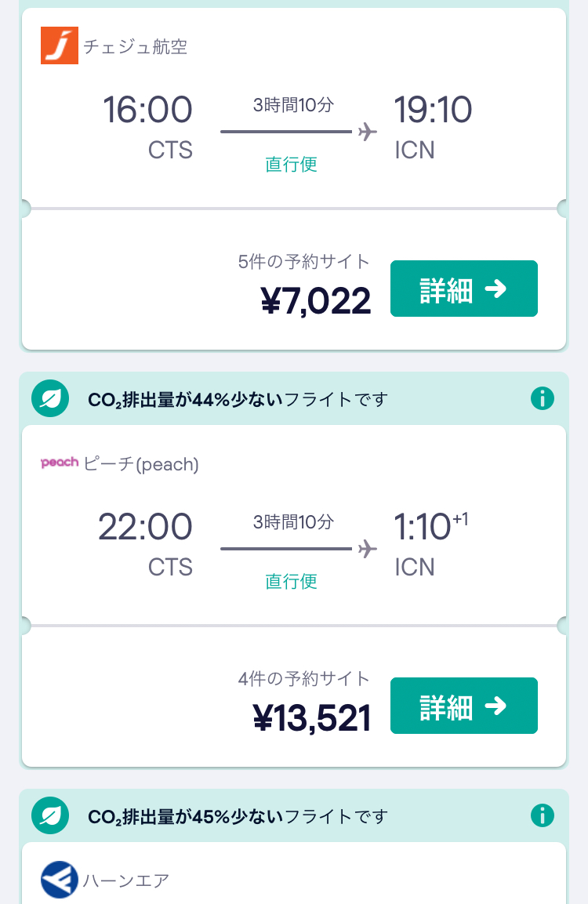The image size is (588, 904).
Task: Click 直行便 label on Jeju Air flight
Action: tap(291, 165)
